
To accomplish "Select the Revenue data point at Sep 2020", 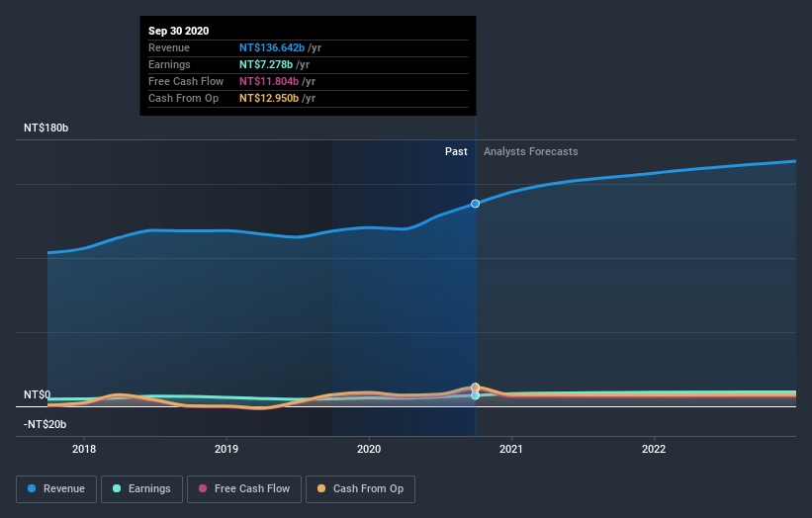I will [475, 204].
